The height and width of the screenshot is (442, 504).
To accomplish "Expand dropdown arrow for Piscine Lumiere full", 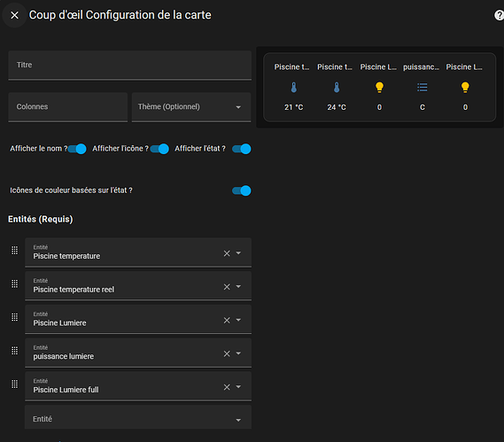I will point(238,387).
